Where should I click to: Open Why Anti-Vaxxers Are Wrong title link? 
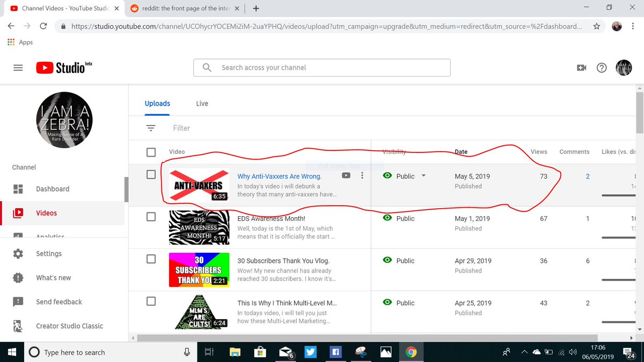point(280,176)
